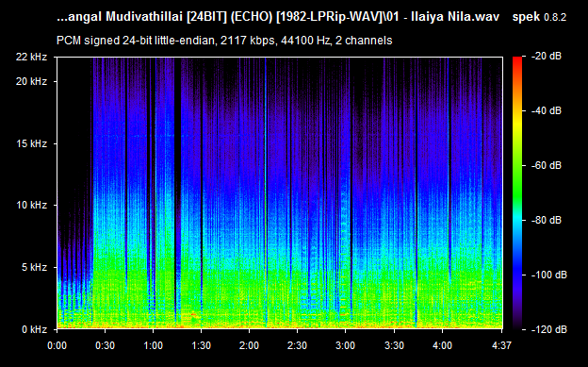The width and height of the screenshot is (588, 367).
Task: Click the 4:37 end time label
Action: coord(501,345)
